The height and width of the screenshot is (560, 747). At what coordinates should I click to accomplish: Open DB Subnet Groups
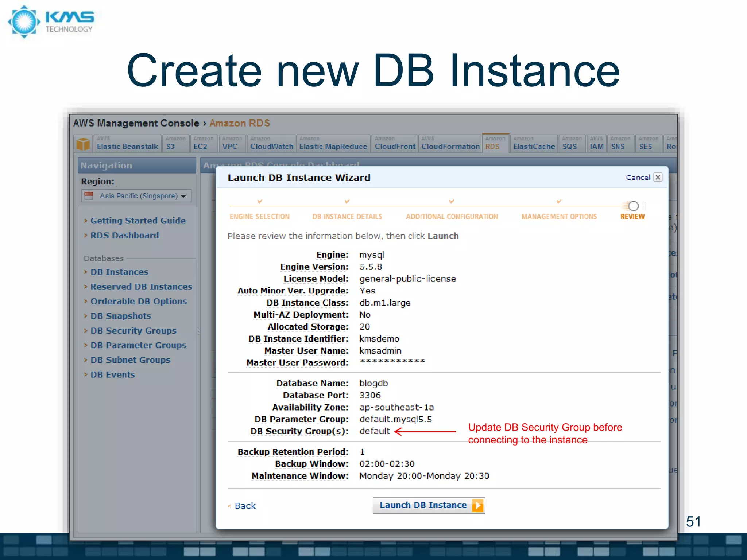tap(130, 360)
